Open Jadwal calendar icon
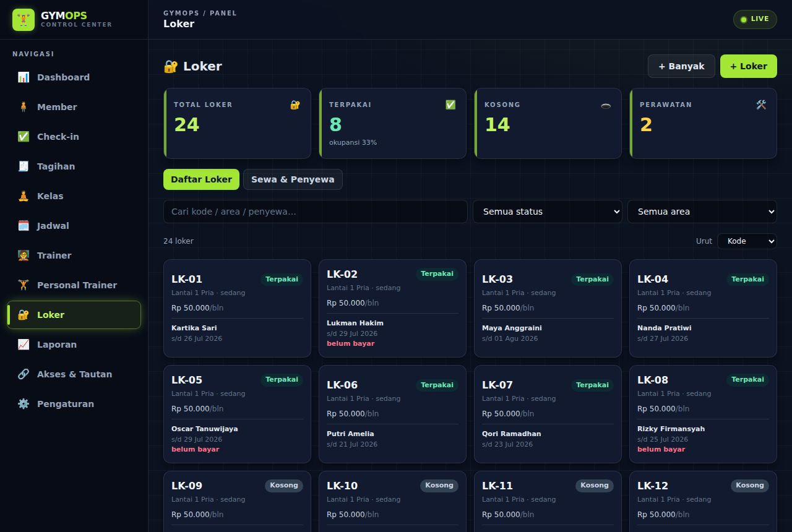792x532 pixels. point(24,226)
